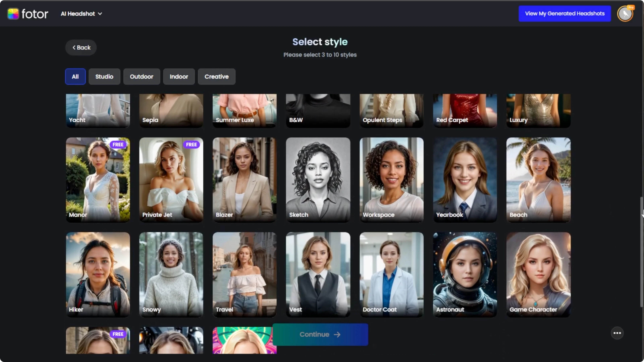Click the Fotor logo
Image resolution: width=644 pixels, height=362 pixels.
pos(28,14)
